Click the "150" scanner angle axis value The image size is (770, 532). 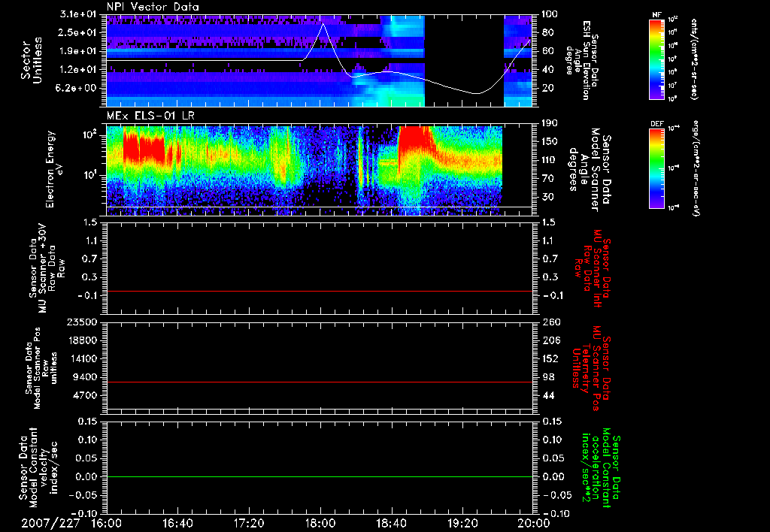(550, 141)
